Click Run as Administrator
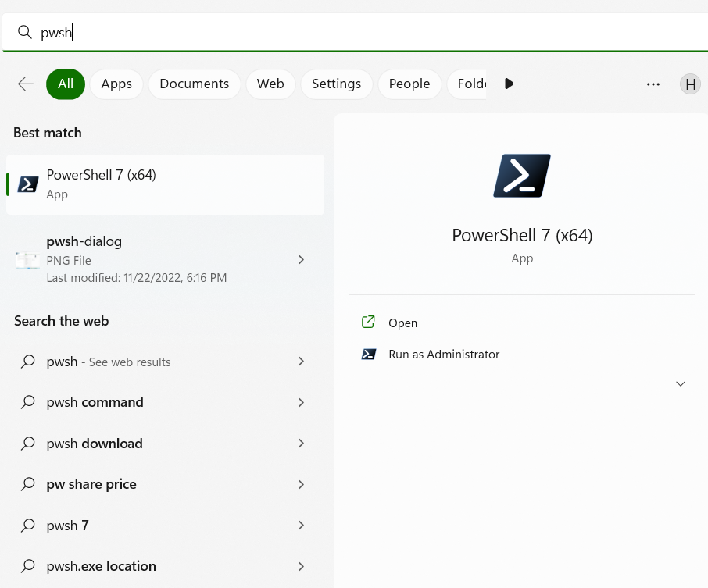The image size is (708, 588). (x=444, y=355)
